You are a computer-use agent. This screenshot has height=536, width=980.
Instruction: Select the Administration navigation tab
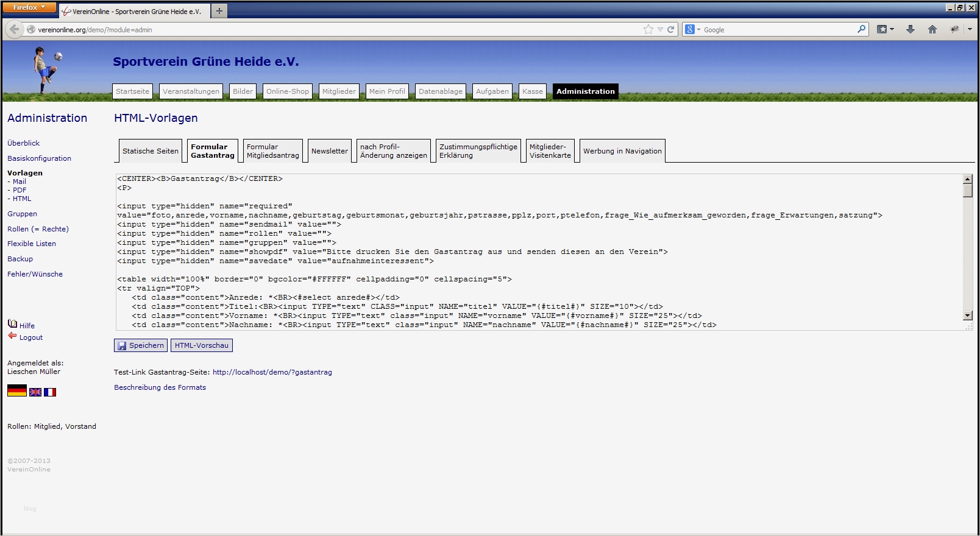(586, 91)
